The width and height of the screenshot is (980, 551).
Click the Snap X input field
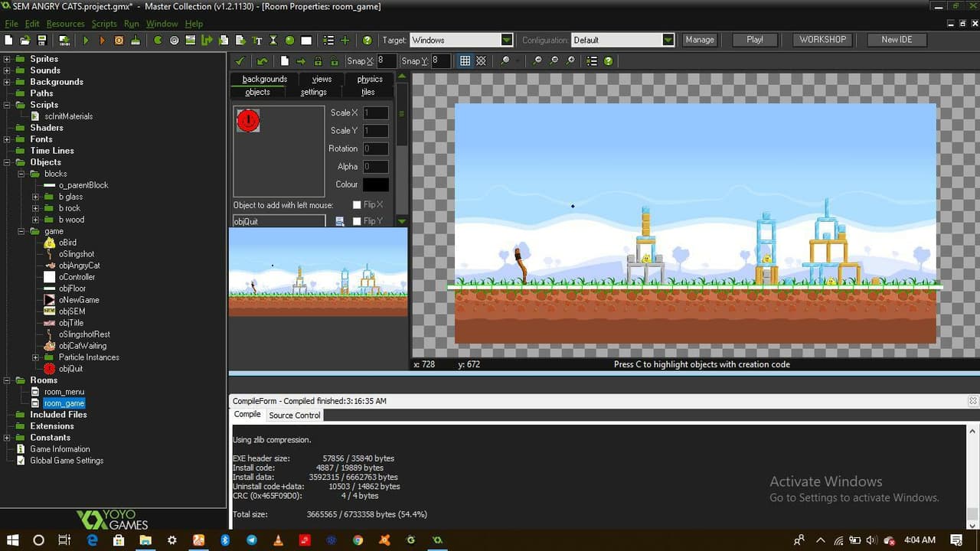(387, 61)
